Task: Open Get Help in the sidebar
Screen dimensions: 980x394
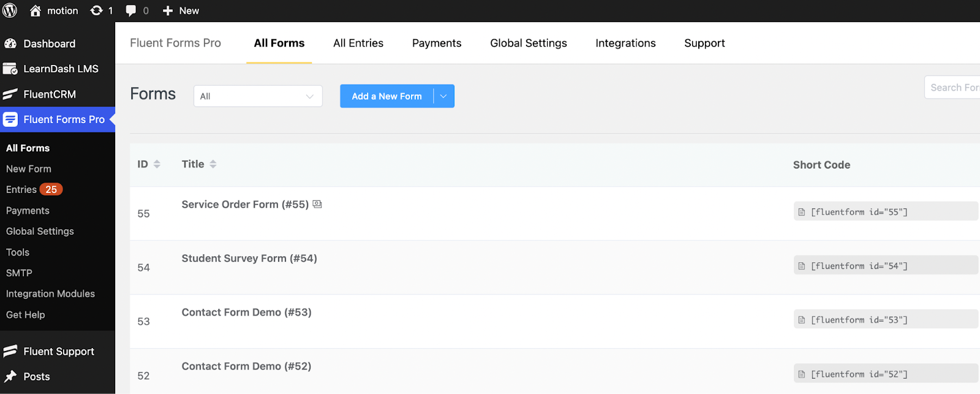Action: (26, 314)
